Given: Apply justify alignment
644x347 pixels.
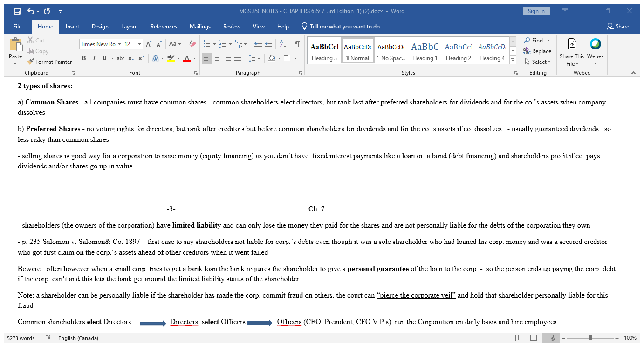Looking at the screenshot, I should (238, 58).
